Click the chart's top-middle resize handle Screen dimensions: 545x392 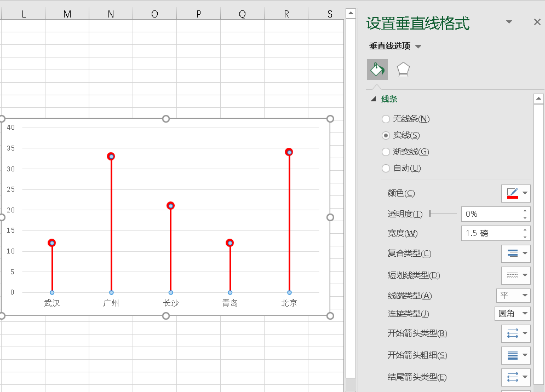click(166, 119)
